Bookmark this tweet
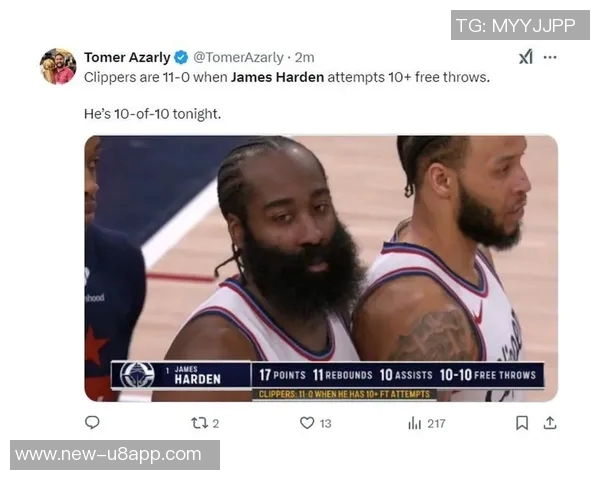The width and height of the screenshot is (600, 480). coord(522,423)
